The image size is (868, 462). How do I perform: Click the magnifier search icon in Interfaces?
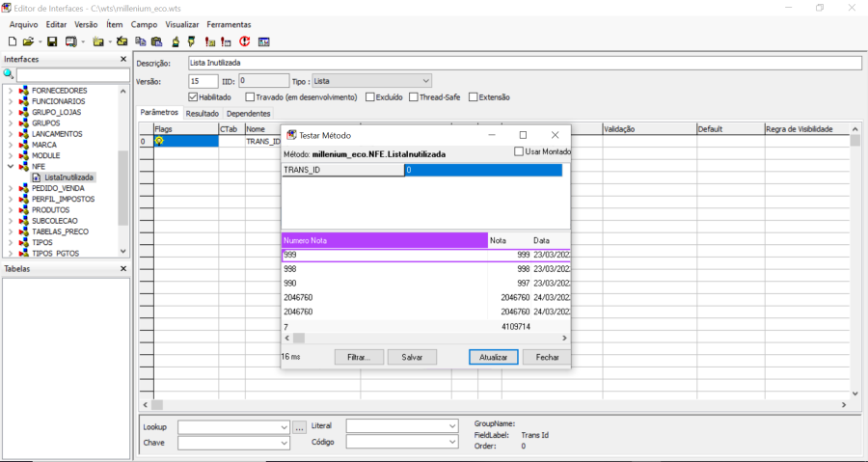(x=9, y=74)
